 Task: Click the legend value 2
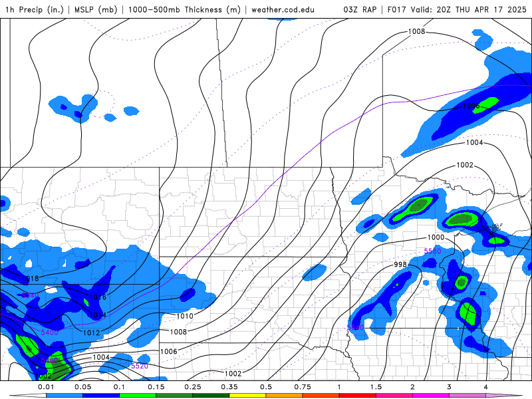tap(412, 387)
